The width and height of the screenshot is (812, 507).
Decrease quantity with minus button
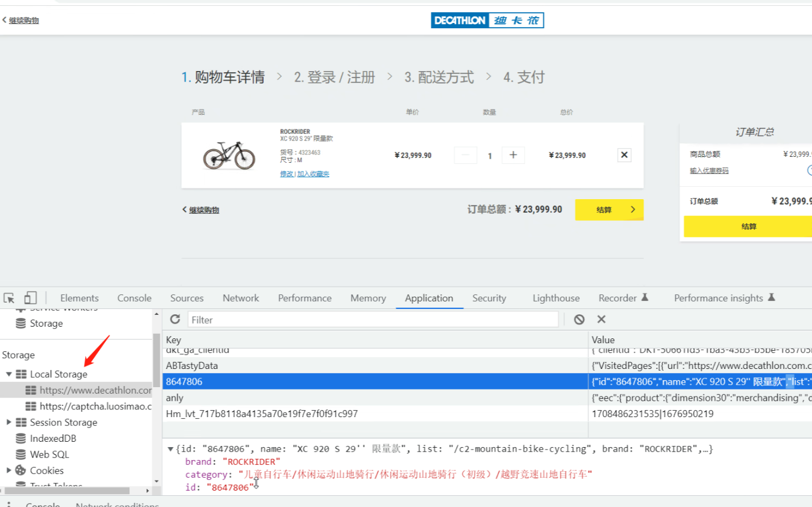click(466, 155)
